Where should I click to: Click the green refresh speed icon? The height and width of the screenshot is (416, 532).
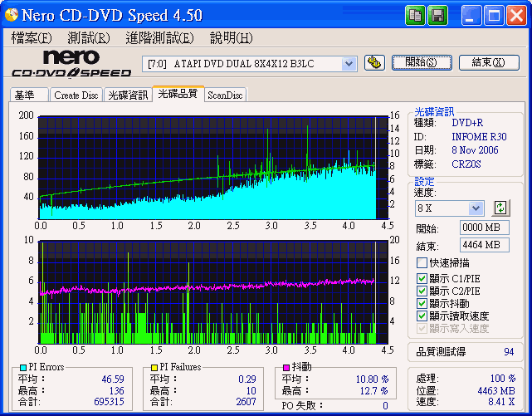point(500,208)
